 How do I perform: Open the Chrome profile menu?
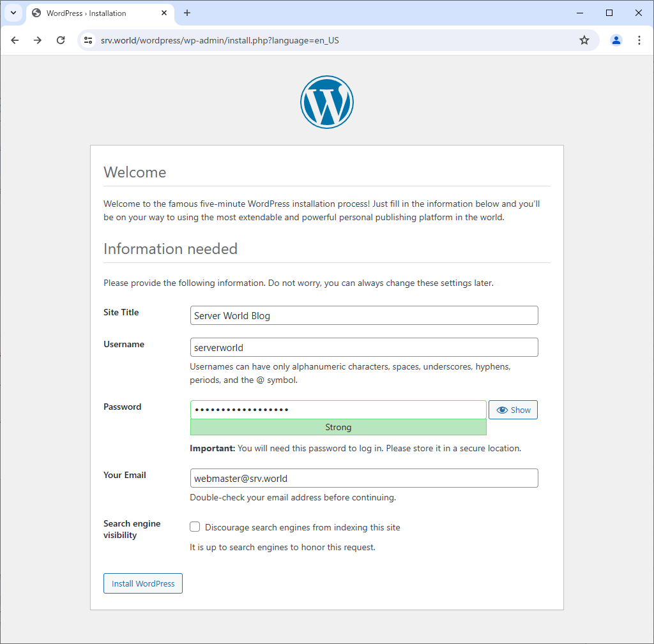tap(616, 40)
